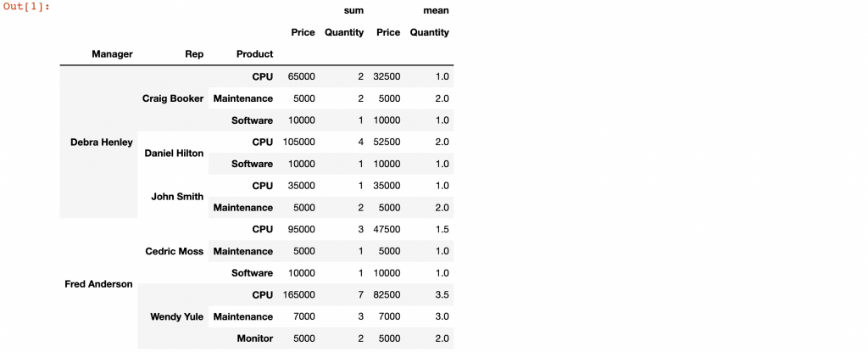Click the Manager index header
This screenshot has width=868, height=352.
pyautogui.click(x=112, y=54)
